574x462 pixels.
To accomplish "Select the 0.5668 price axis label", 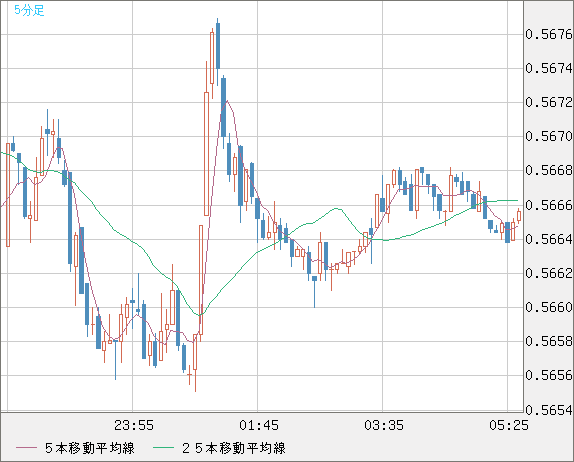I will [x=549, y=170].
